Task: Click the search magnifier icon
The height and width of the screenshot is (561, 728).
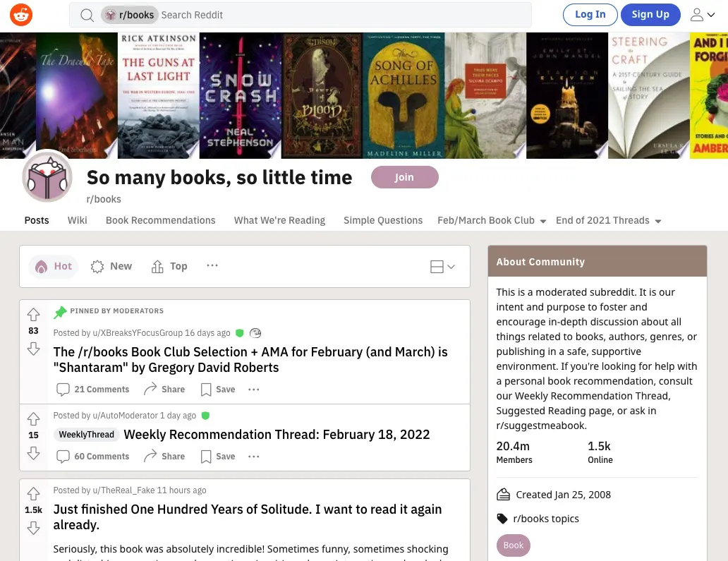Action: tap(87, 16)
